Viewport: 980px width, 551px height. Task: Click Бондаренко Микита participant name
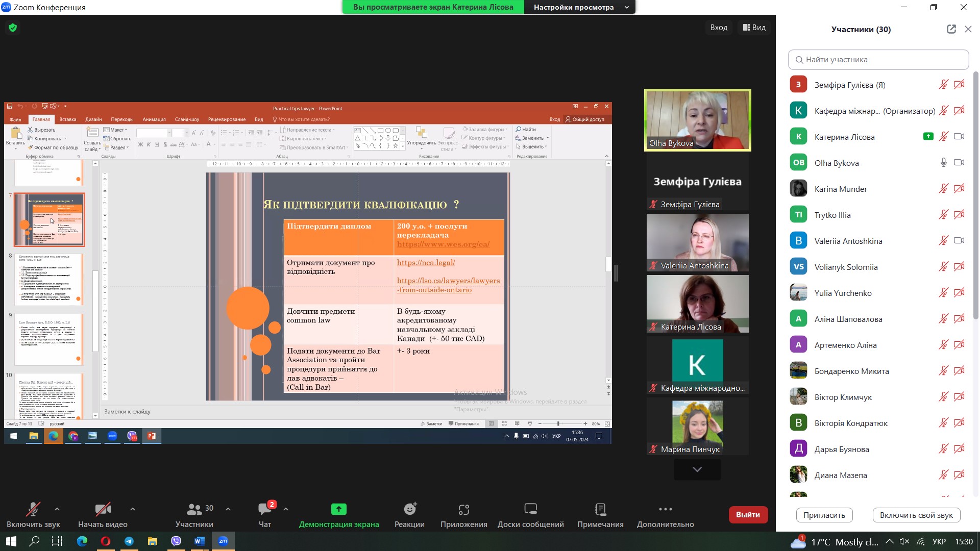pyautogui.click(x=851, y=371)
